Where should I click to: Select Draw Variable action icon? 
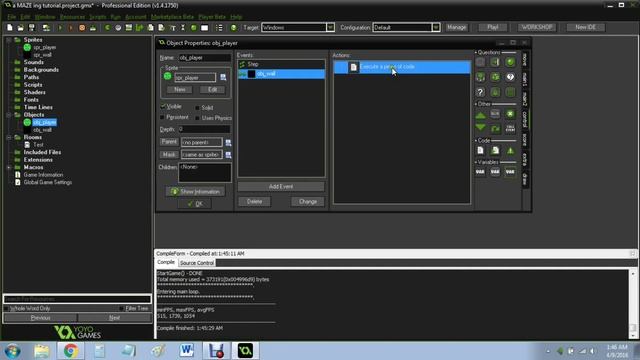tap(510, 172)
